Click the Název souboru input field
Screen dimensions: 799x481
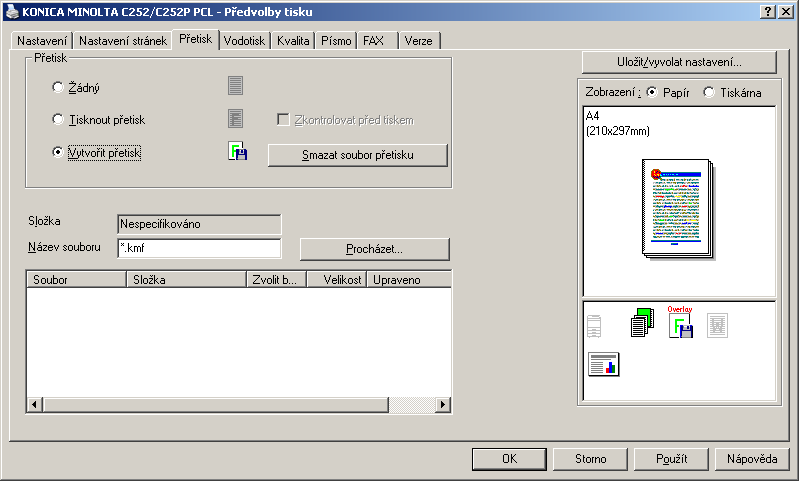(x=199, y=248)
